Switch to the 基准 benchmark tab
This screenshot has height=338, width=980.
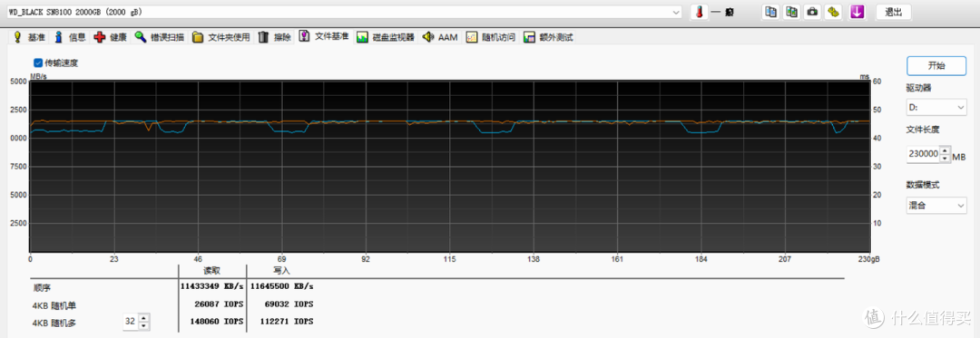pos(29,37)
